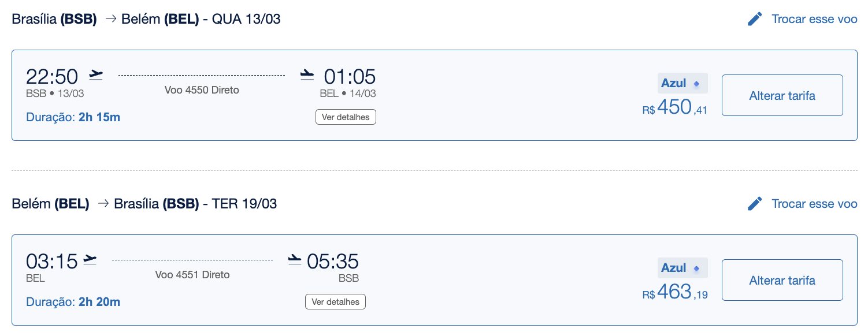The height and width of the screenshot is (336, 868).
Task: Click Voo 4551 Direto label
Action: [192, 275]
